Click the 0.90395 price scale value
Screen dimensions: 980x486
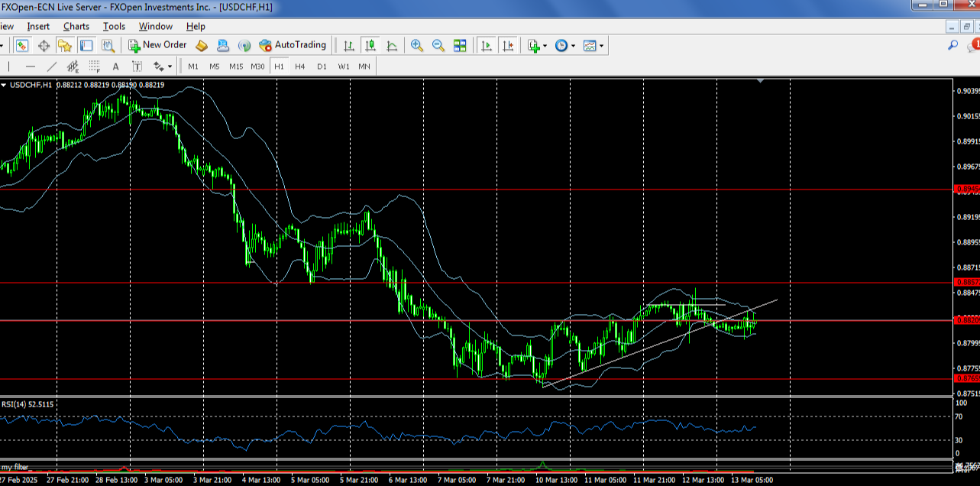pyautogui.click(x=967, y=91)
